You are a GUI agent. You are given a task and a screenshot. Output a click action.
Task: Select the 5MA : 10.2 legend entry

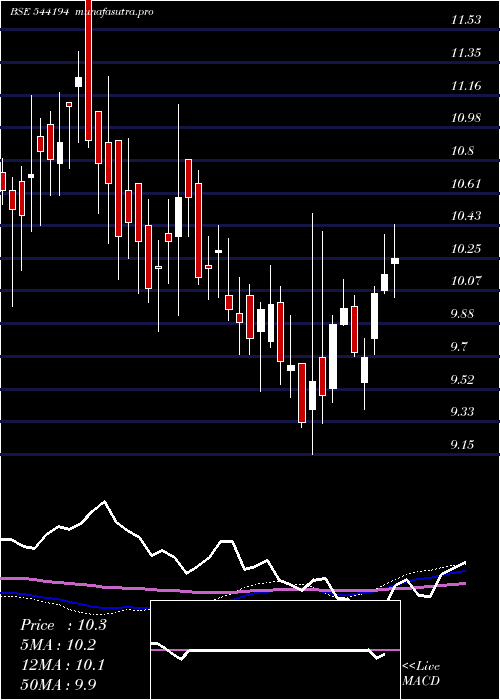pos(58,645)
